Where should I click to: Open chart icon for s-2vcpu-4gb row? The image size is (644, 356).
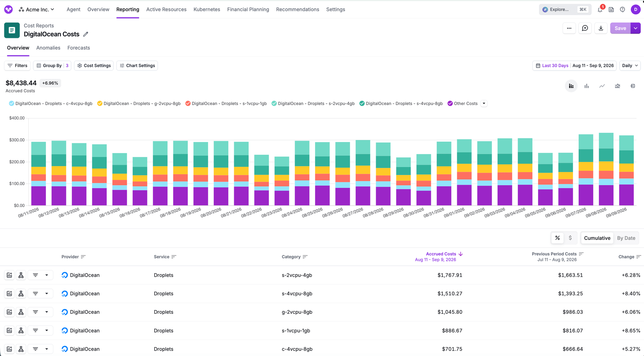click(x=9, y=275)
